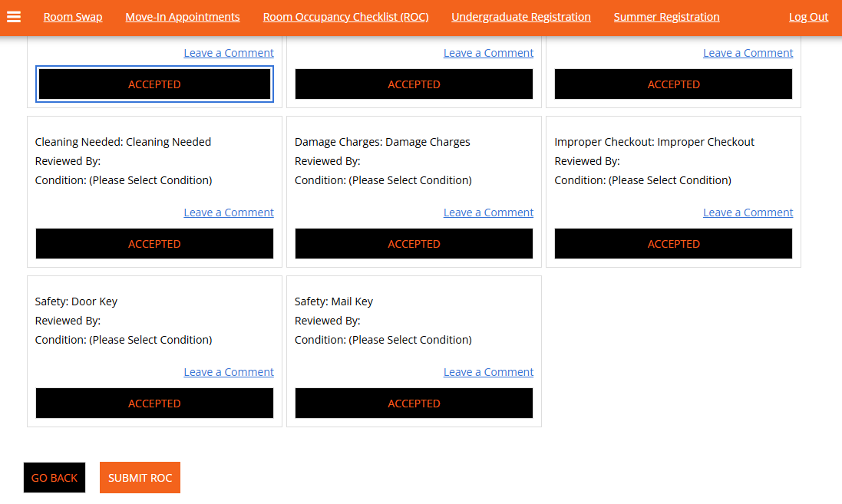
Task: Go to the Room Swap page
Action: click(x=73, y=17)
